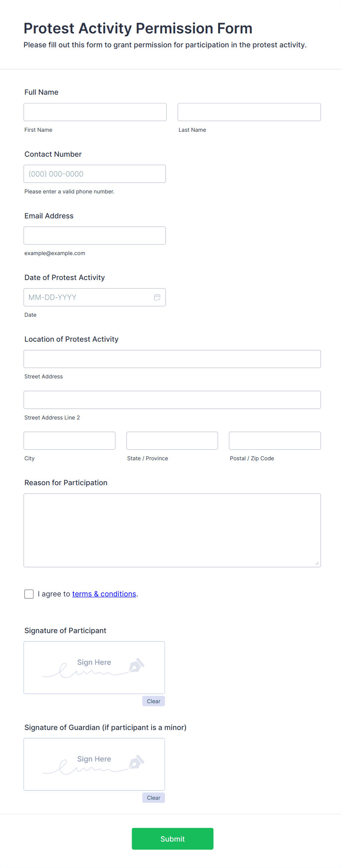Click the First Name input field
This screenshot has height=868, width=341.
point(95,112)
